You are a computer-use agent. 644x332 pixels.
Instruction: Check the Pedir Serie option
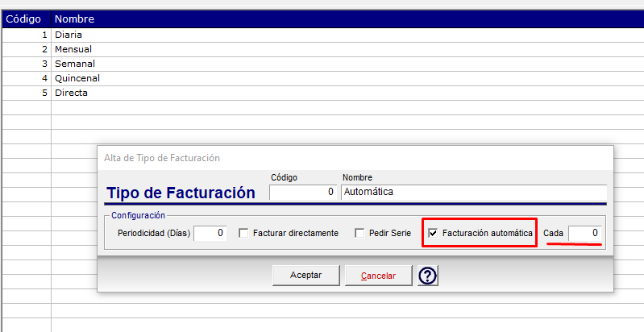[x=359, y=234]
